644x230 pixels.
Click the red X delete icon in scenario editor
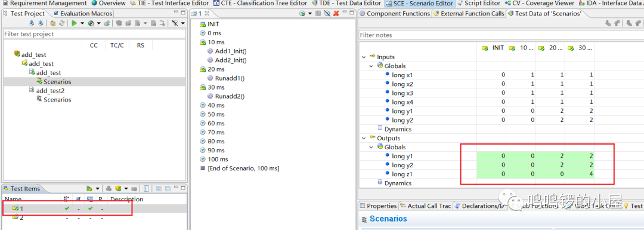coord(336,14)
